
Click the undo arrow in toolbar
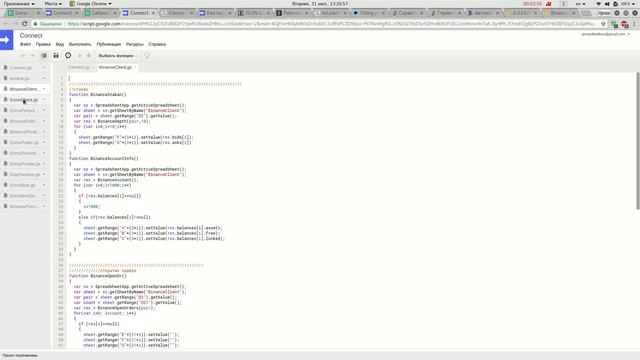pyautogui.click(x=23, y=56)
